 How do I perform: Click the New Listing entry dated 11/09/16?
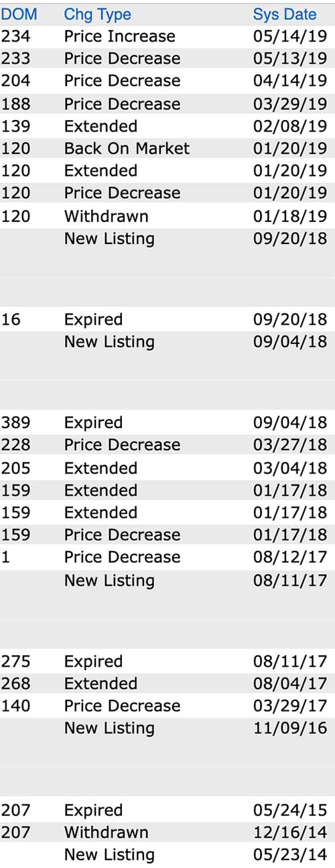pos(109,728)
